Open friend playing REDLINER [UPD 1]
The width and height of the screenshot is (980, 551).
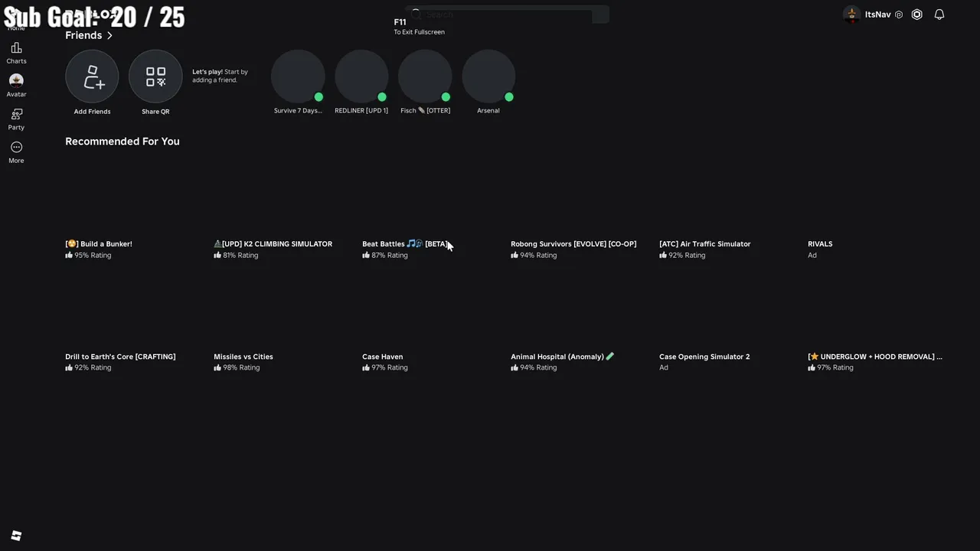tap(361, 77)
